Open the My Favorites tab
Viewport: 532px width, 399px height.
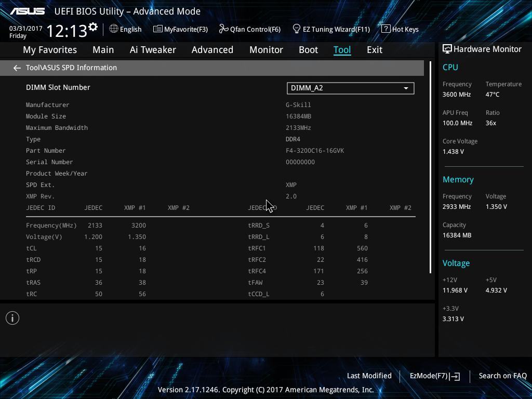pos(50,50)
